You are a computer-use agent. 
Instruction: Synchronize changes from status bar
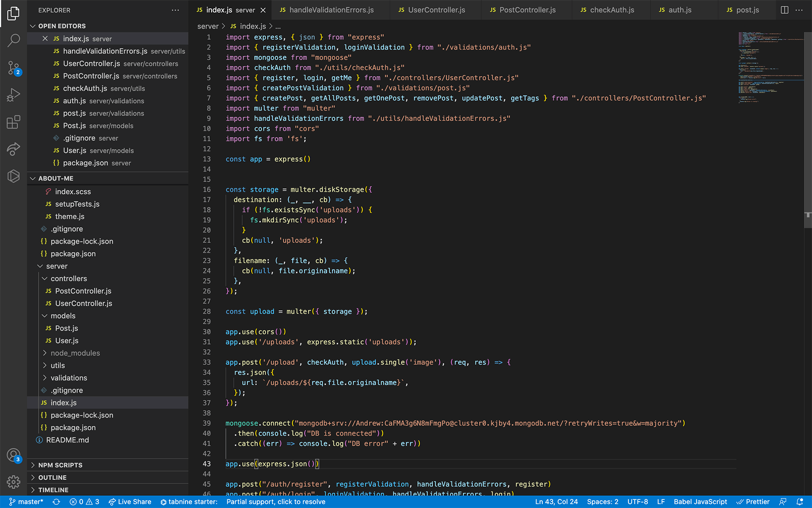(56, 502)
